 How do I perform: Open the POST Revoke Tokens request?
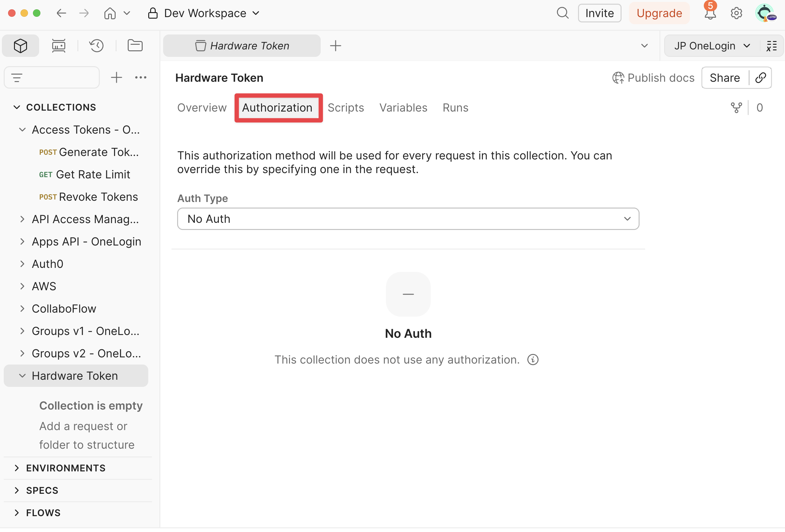coord(89,197)
